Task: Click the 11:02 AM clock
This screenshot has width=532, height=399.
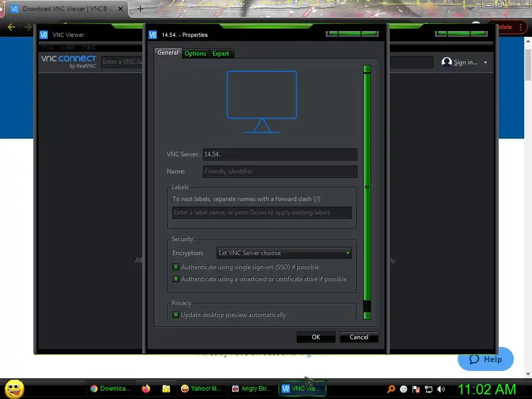Action: coord(487,389)
